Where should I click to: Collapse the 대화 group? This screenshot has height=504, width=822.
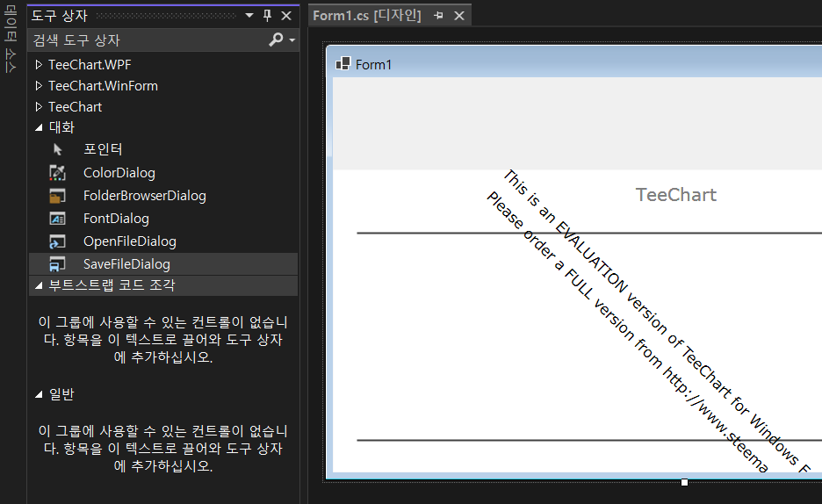pos(39,128)
